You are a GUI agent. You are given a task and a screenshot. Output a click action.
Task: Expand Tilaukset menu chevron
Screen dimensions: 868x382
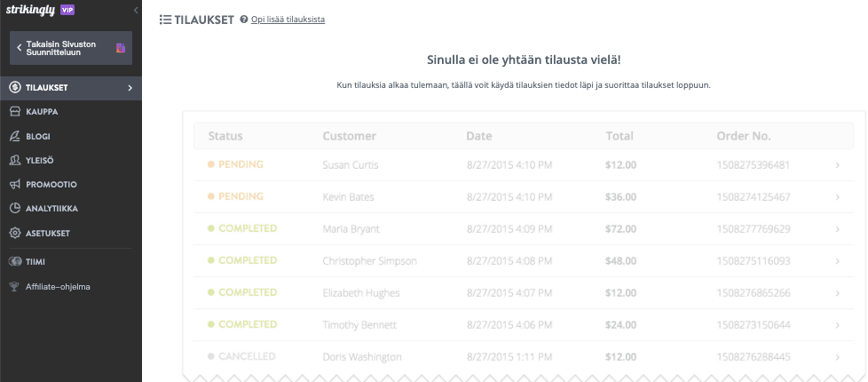pos(130,88)
